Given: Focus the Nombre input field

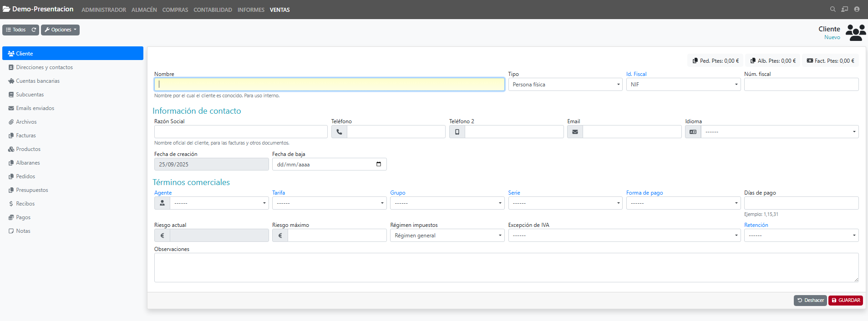Looking at the screenshot, I should click(330, 85).
